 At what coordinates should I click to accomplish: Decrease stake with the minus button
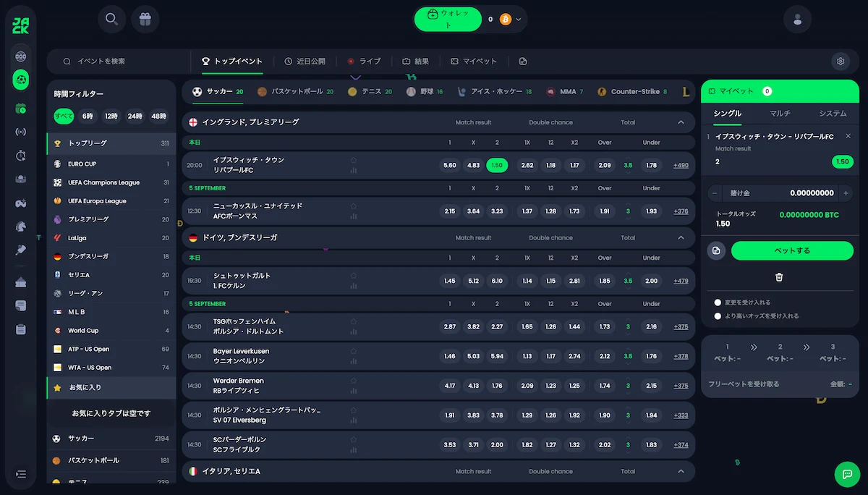click(x=715, y=193)
